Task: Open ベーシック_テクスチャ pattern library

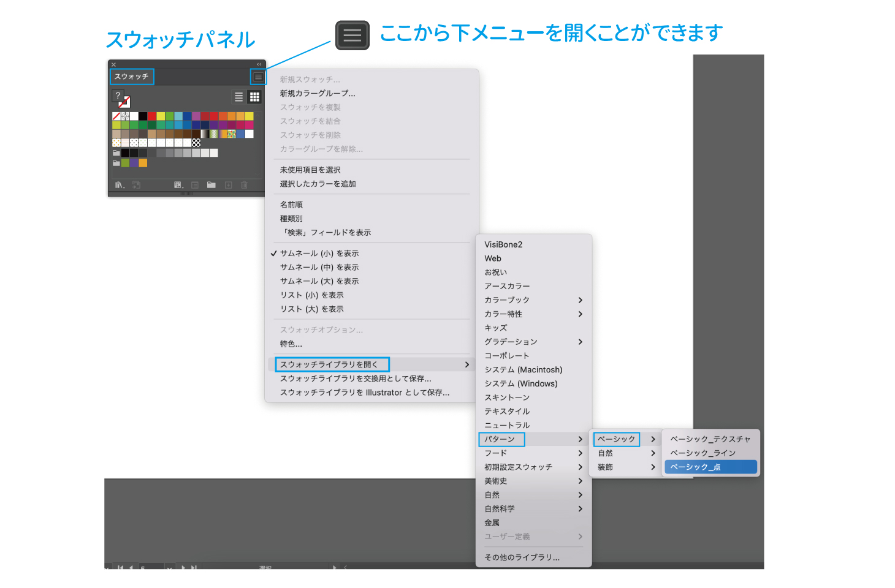Action: [x=711, y=439]
